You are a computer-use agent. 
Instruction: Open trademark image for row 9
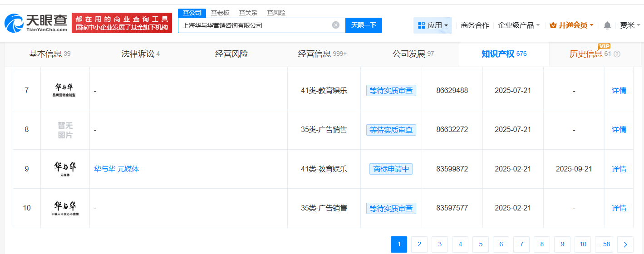click(65, 169)
